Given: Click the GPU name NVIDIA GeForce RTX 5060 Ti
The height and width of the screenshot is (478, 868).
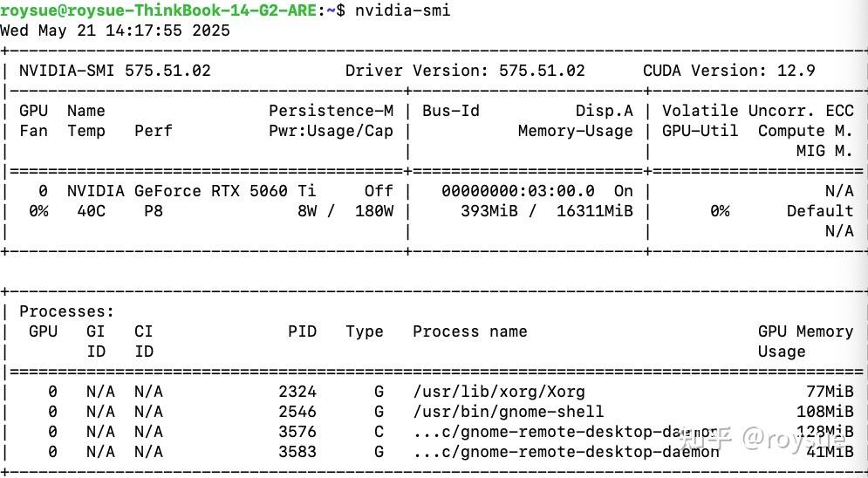Looking at the screenshot, I should 192,191.
